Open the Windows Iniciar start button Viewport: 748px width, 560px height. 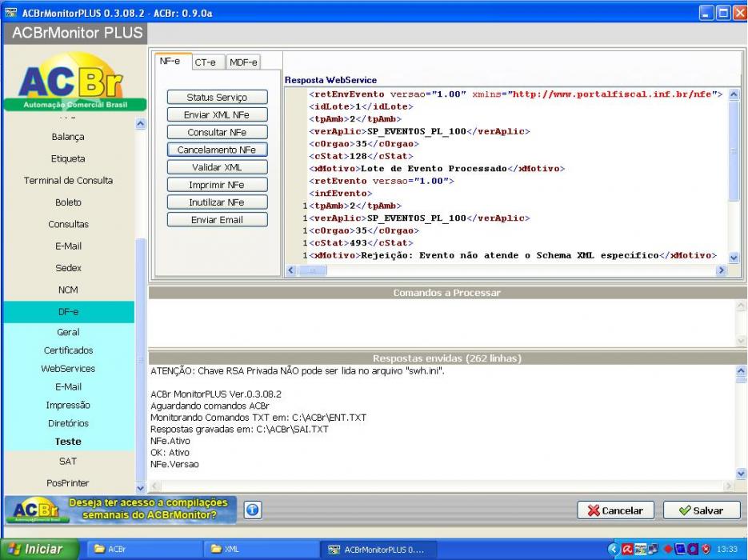coord(40,549)
